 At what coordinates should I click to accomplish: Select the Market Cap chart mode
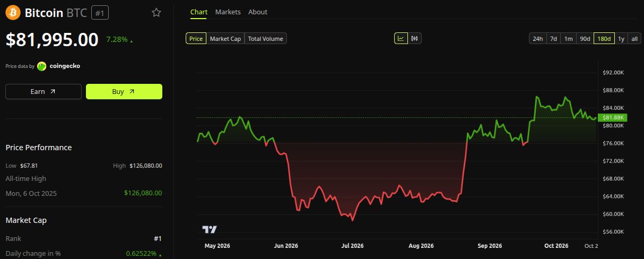[225, 38]
